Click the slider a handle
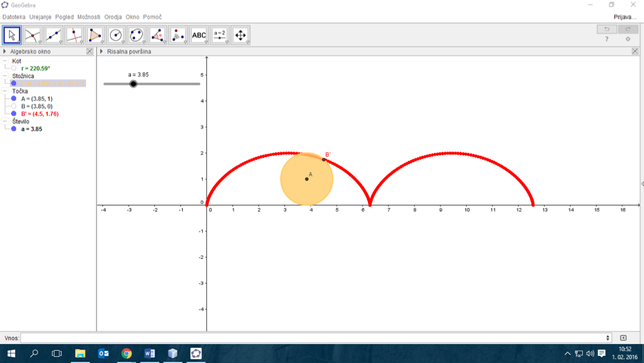This screenshot has width=644, height=363. pos(134,84)
